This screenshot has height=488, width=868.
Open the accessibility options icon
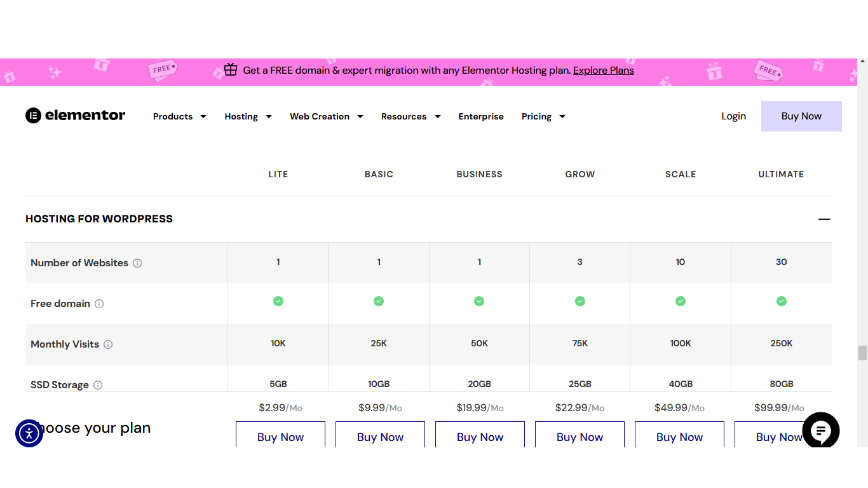(x=29, y=433)
